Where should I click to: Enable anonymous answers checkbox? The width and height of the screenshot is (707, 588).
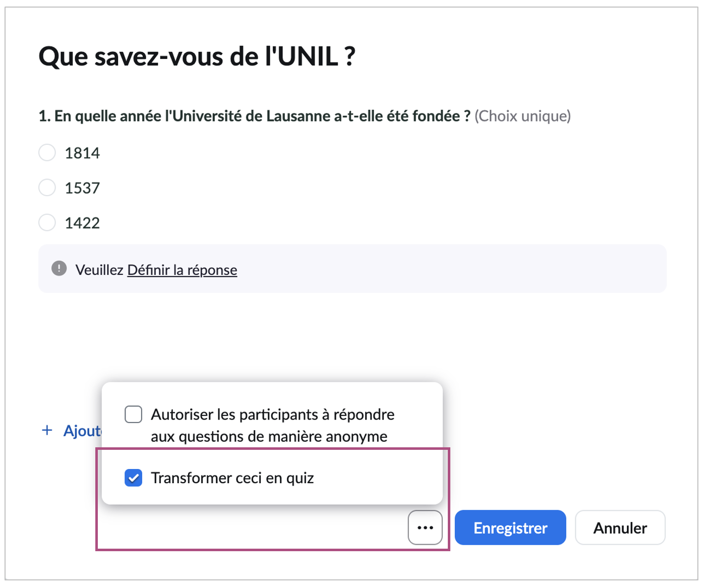[134, 415]
